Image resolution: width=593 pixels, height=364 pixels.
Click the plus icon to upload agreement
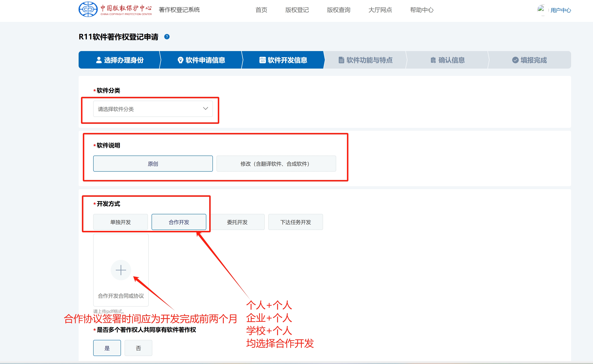(121, 270)
